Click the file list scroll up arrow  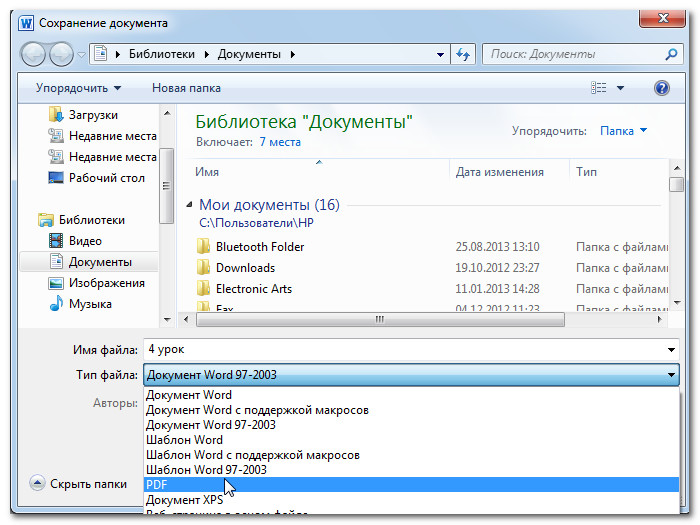(677, 168)
